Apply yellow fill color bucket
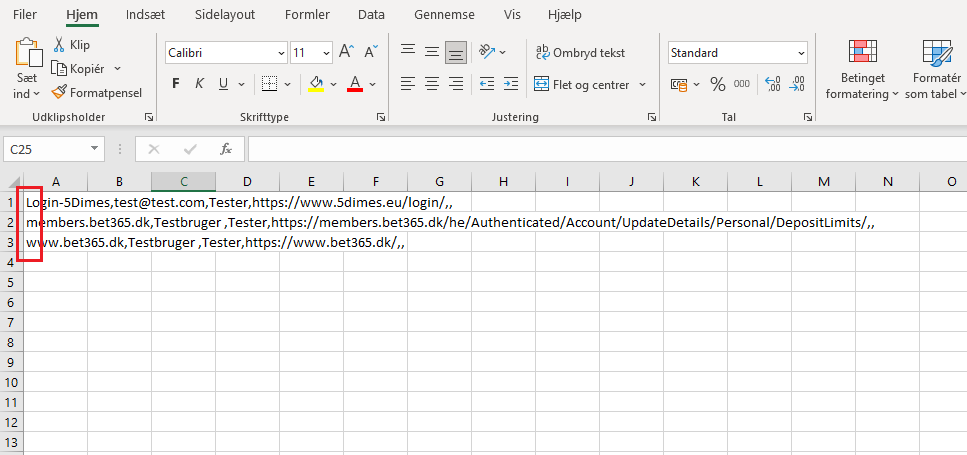Image resolution: width=967 pixels, height=455 pixels. (x=316, y=84)
